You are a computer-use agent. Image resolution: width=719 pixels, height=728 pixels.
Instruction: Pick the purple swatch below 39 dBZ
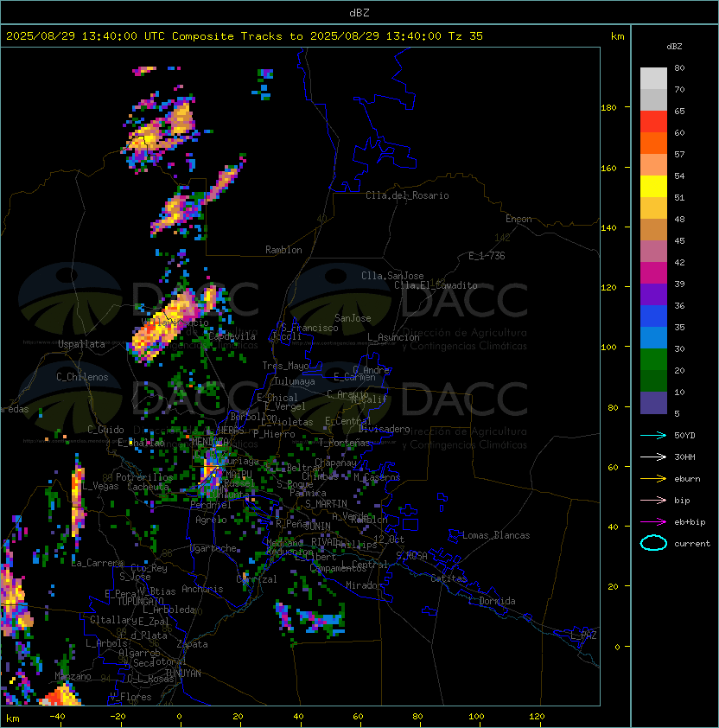tap(653, 295)
